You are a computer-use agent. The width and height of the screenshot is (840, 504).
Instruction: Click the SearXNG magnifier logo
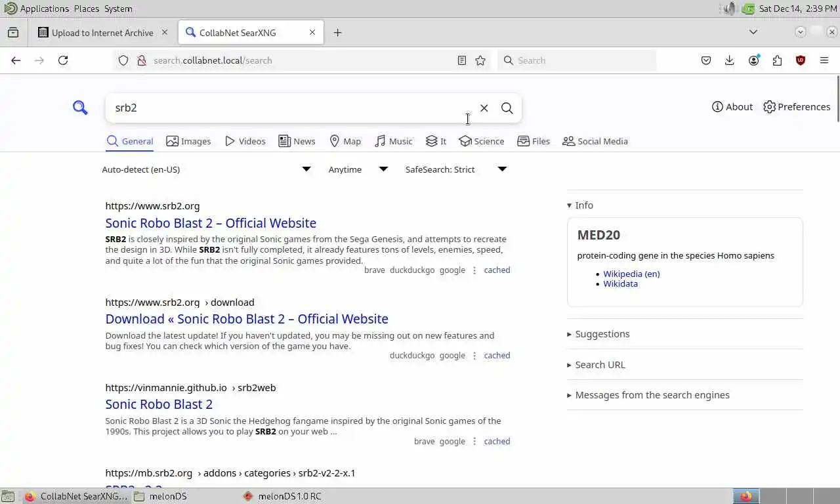point(80,108)
